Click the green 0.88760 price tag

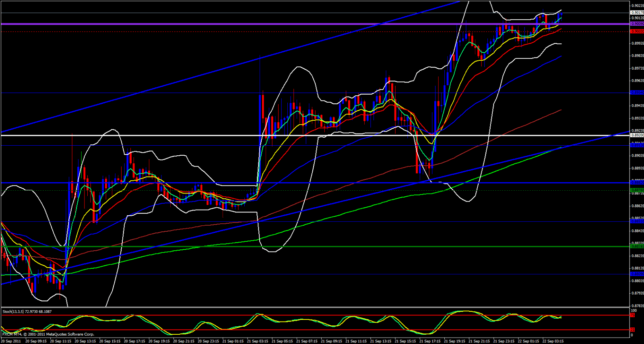coord(636,190)
